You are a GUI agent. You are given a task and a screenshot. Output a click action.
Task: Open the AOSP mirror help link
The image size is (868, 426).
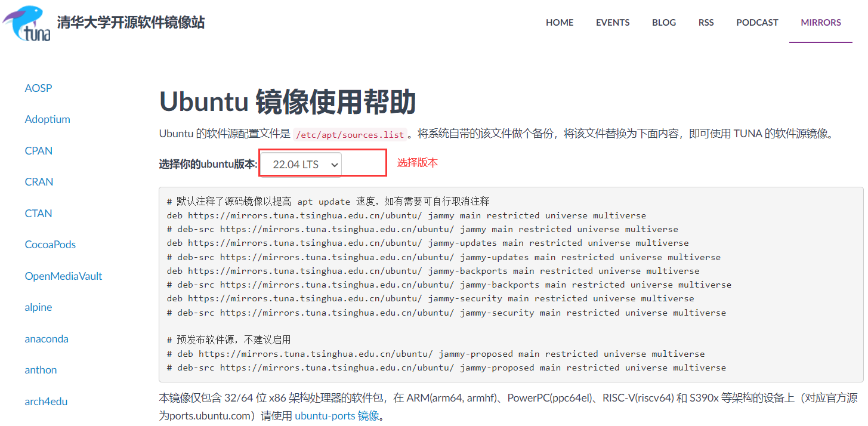(38, 88)
